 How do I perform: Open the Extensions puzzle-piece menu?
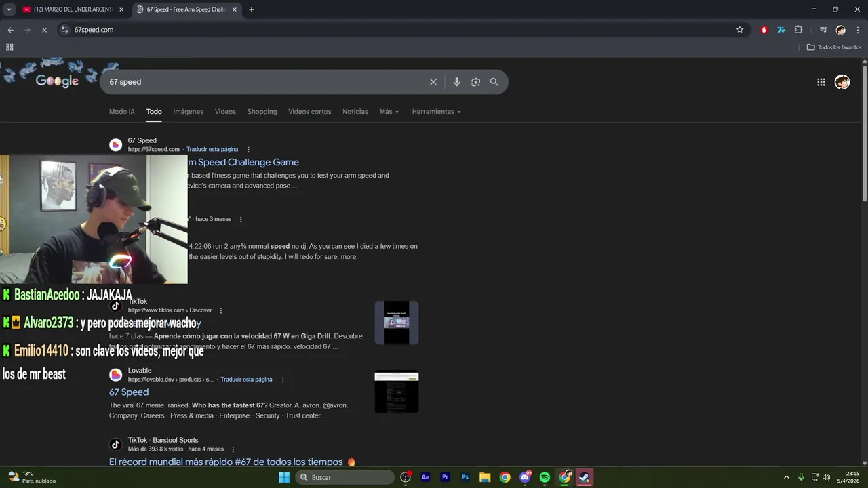pos(798,30)
